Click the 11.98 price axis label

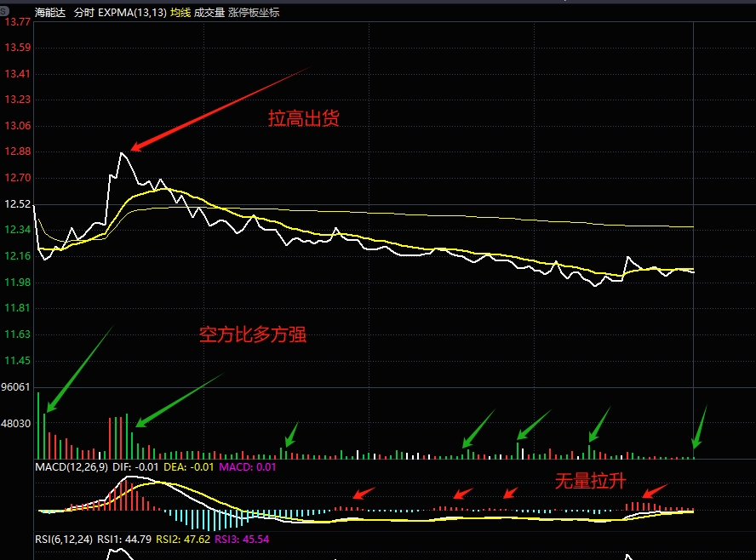click(17, 283)
